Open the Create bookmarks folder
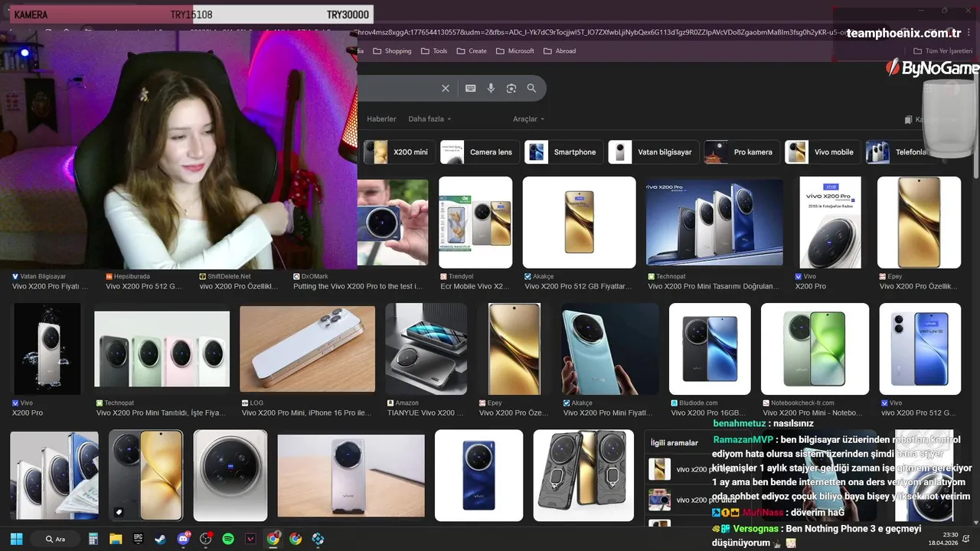The image size is (980, 551). (471, 51)
